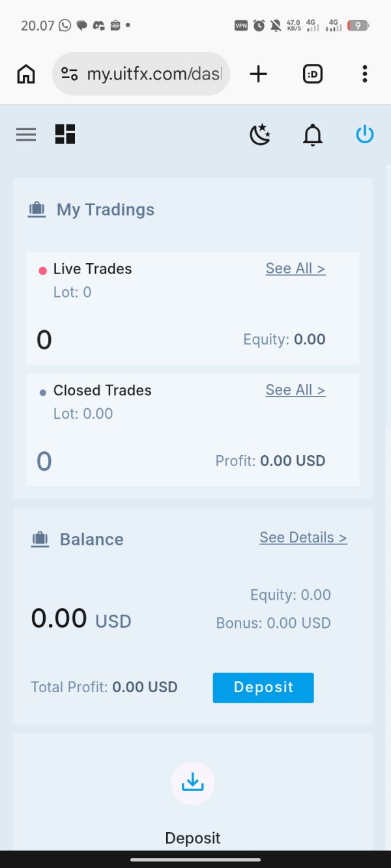This screenshot has height=868, width=391.
Task: Select the Deposit label below the icon
Action: coord(192,837)
